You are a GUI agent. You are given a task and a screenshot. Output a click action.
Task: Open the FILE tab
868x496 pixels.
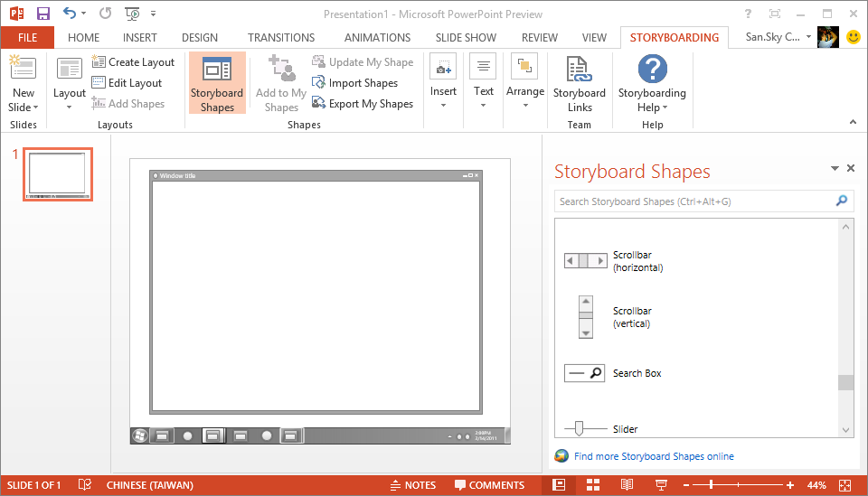pyautogui.click(x=28, y=38)
